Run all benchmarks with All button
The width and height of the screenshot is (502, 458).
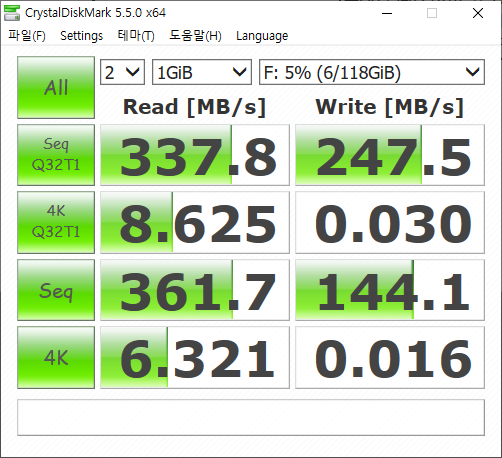tap(56, 87)
